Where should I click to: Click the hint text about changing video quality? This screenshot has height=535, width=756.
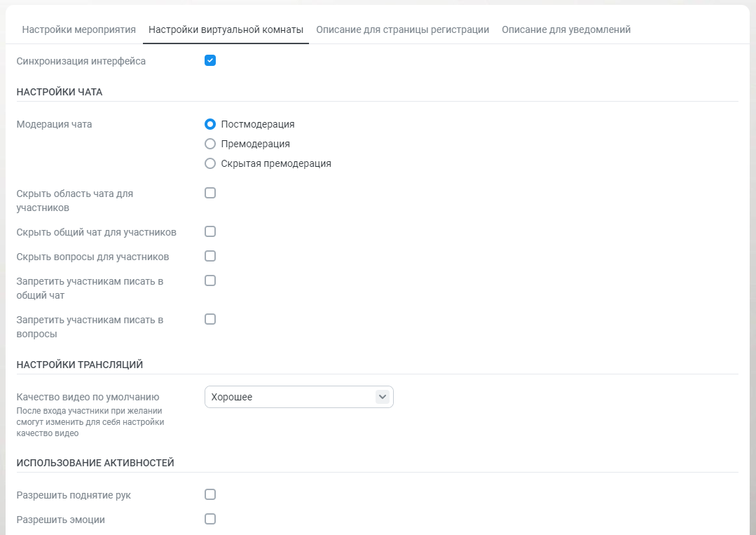tap(90, 422)
